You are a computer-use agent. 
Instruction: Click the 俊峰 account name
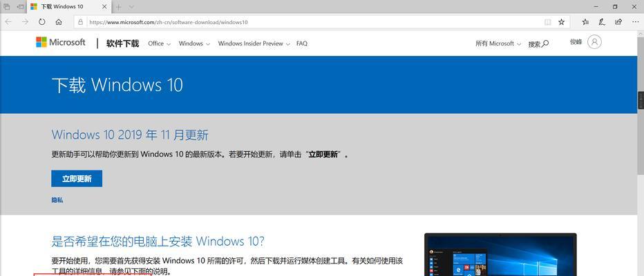pos(576,42)
